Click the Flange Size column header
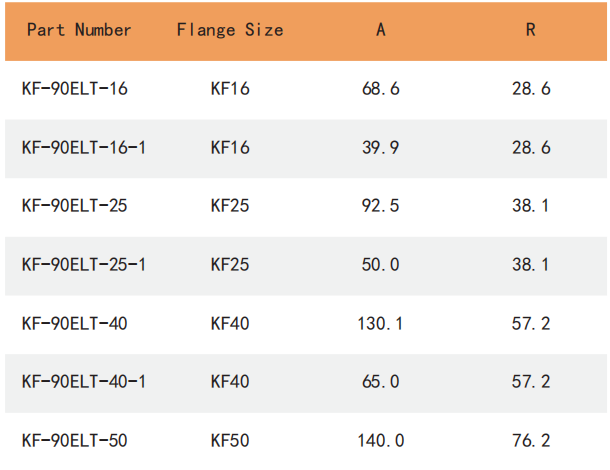Viewport: 610px width, 470px height. pos(230,30)
